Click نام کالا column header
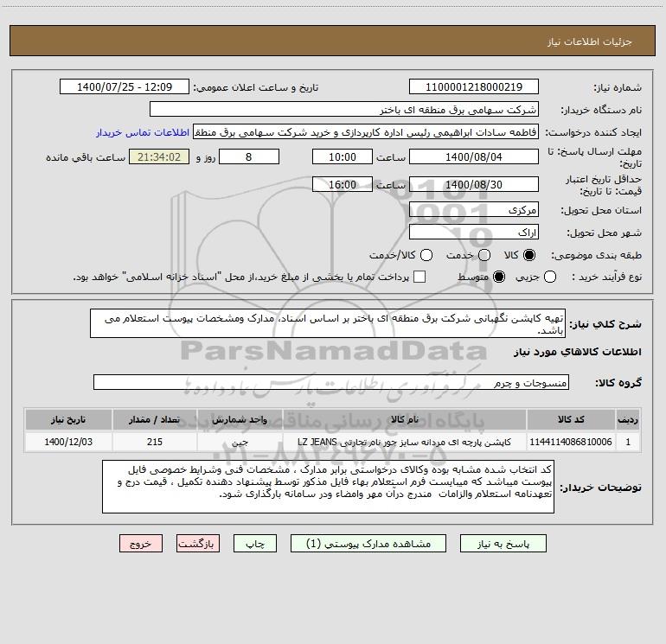Screen dimensions: 666x644 click(x=405, y=419)
